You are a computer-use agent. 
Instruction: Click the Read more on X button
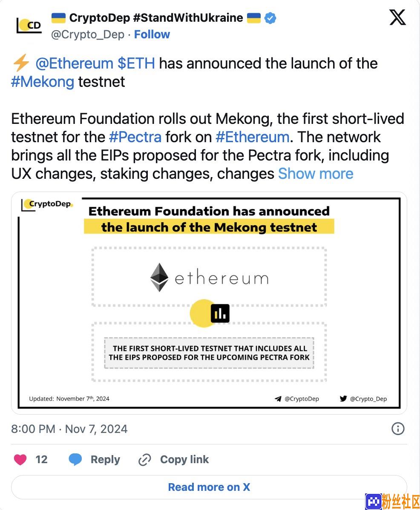pyautogui.click(x=209, y=487)
